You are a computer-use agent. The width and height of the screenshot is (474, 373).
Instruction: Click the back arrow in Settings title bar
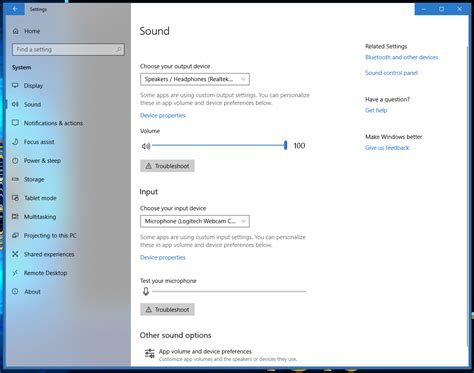pos(15,9)
